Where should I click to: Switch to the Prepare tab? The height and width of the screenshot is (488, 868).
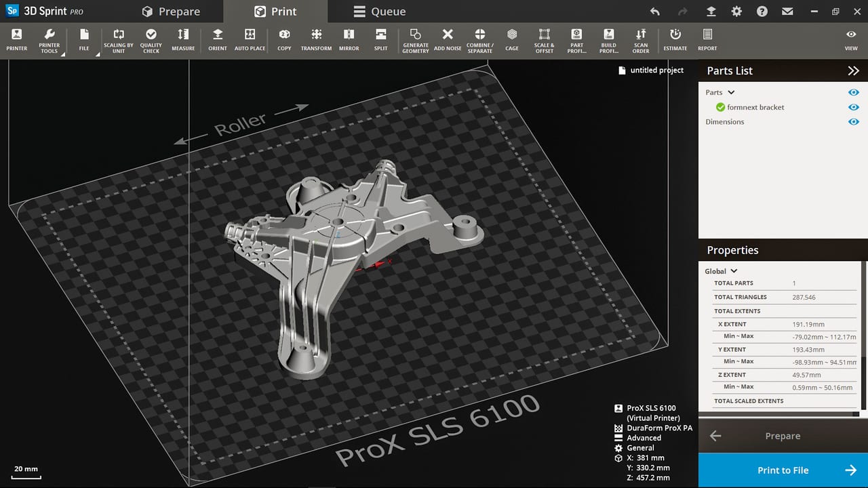(171, 12)
